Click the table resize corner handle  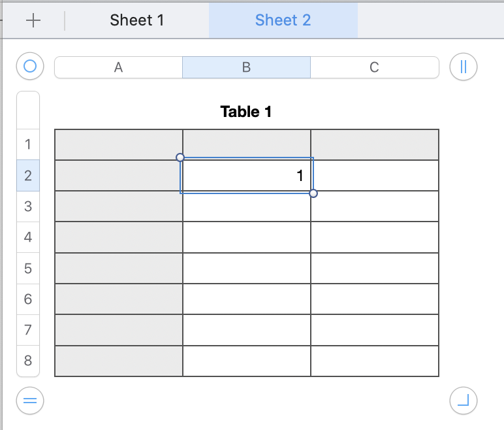coord(464,400)
